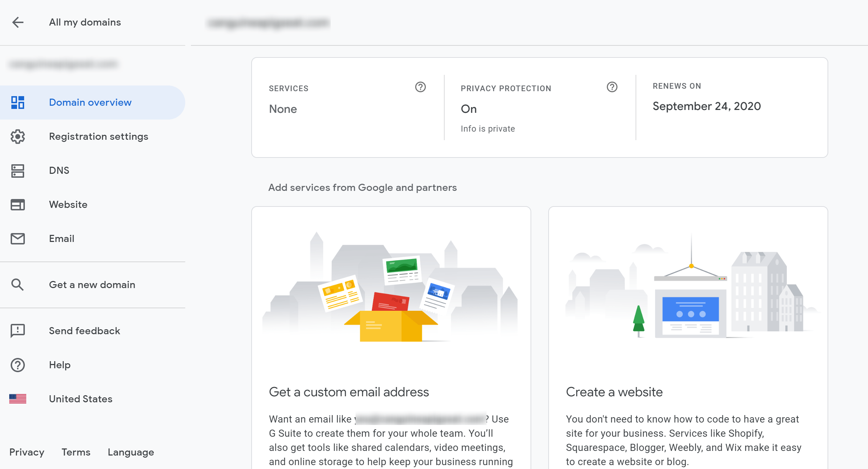
Task: Click the Email menu item
Action: (61, 238)
